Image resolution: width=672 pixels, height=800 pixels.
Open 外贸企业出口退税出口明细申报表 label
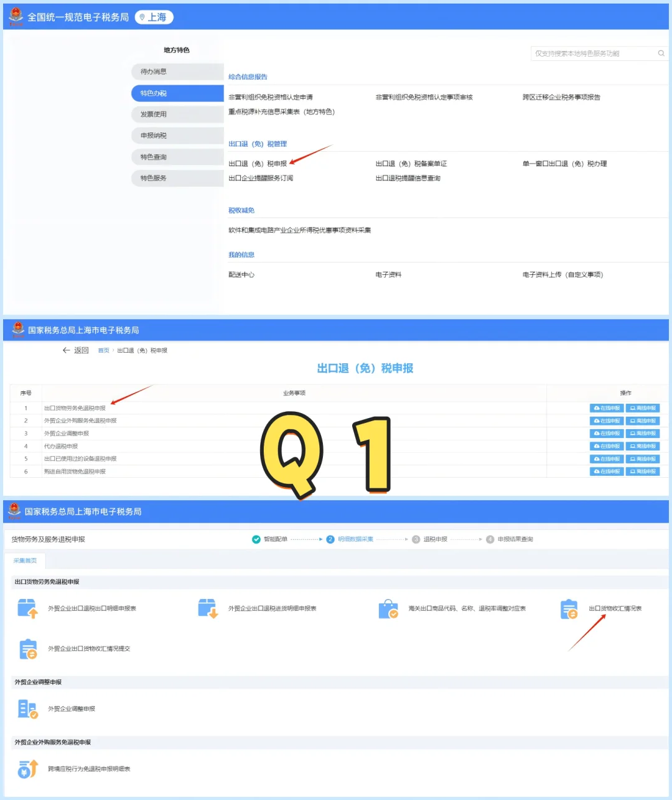coord(92,608)
